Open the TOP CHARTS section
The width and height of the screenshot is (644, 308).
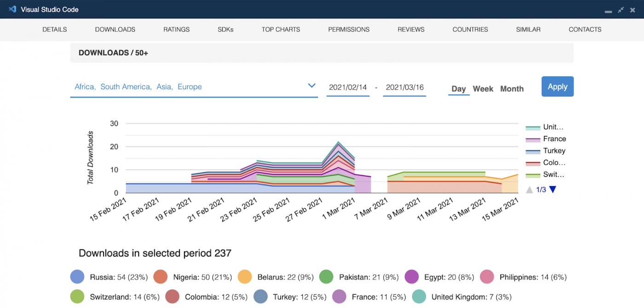(281, 29)
